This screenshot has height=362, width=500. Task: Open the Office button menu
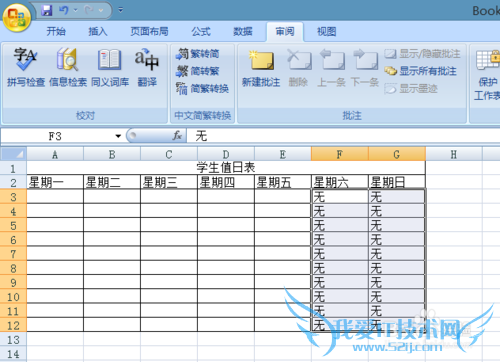(x=17, y=17)
